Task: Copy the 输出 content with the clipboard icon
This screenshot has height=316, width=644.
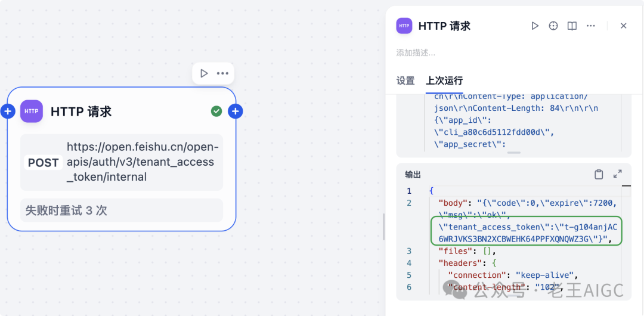Action: click(x=599, y=174)
